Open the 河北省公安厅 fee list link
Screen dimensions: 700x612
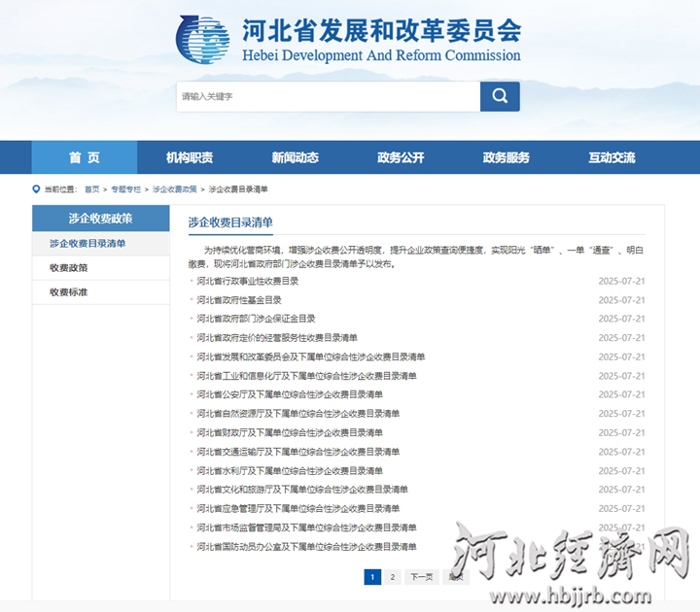pos(290,394)
